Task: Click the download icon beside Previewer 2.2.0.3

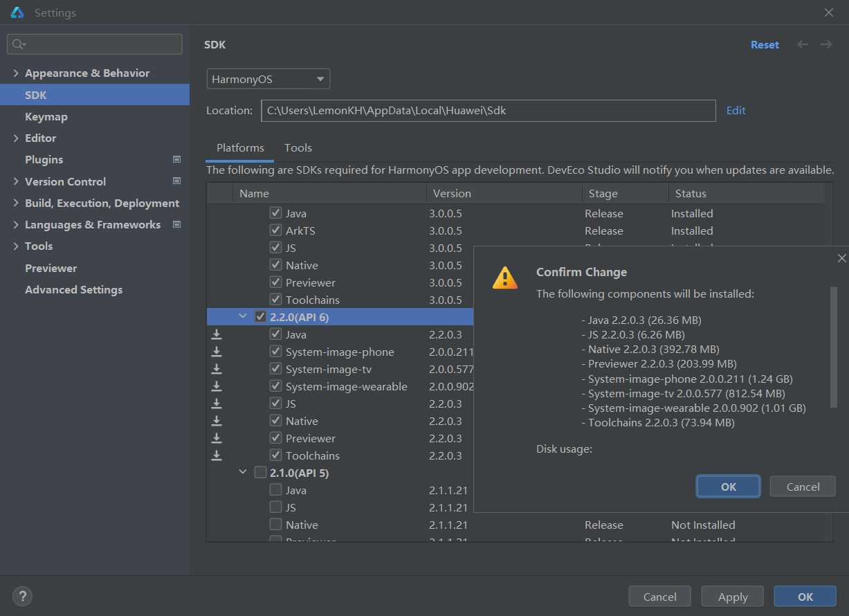Action: click(x=217, y=438)
